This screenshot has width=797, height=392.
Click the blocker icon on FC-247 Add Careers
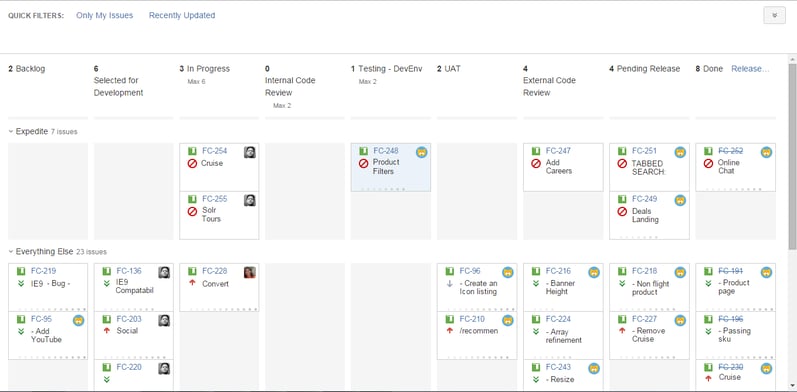pos(536,164)
